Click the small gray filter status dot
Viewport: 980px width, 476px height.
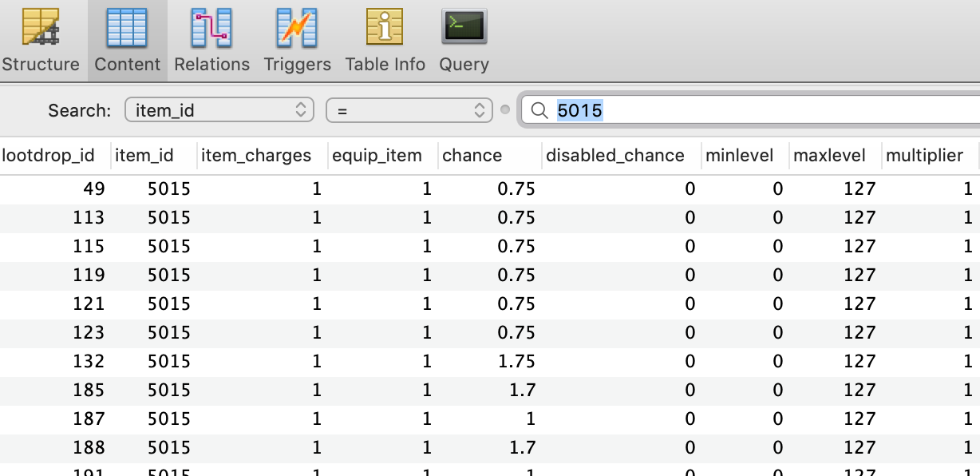pyautogui.click(x=504, y=110)
